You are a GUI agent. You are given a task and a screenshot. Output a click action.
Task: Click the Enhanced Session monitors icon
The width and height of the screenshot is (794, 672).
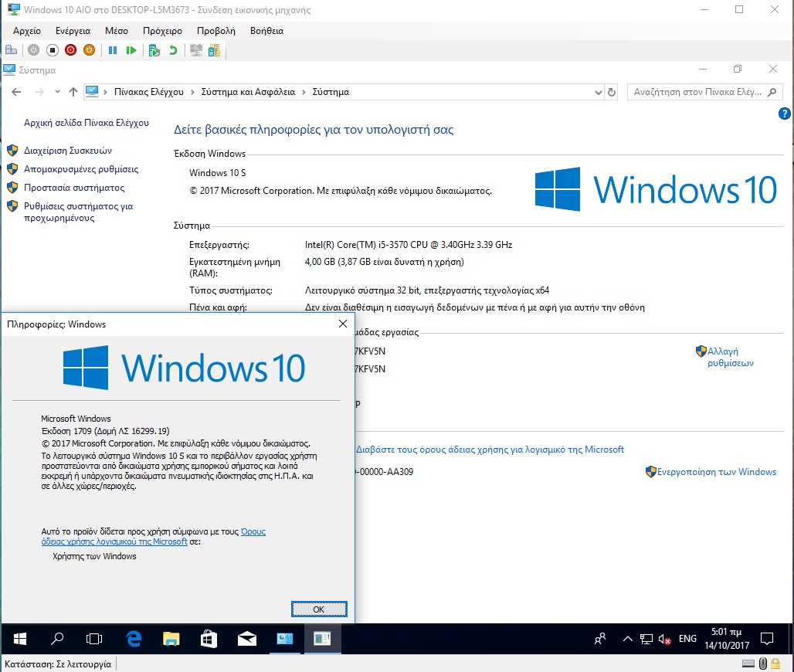[196, 50]
